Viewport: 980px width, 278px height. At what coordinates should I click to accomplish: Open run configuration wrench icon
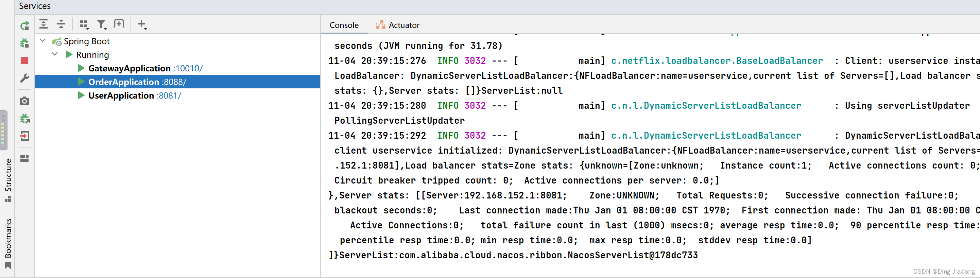point(25,78)
